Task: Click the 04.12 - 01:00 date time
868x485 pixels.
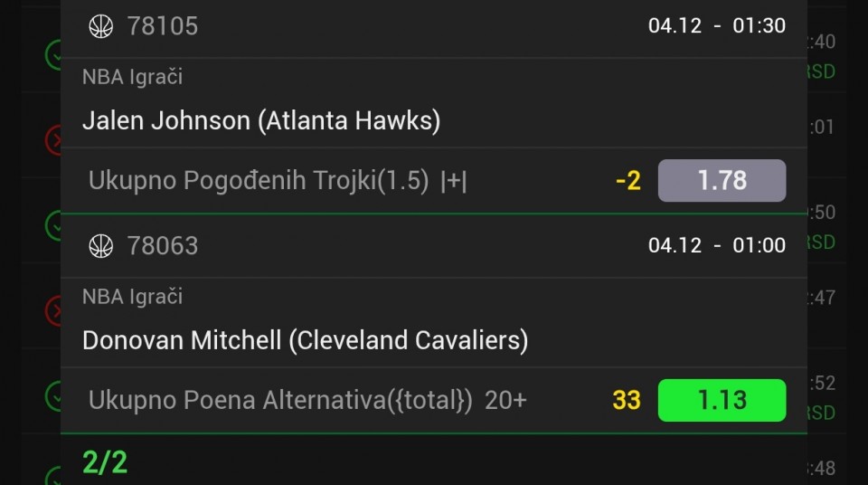Action: pyautogui.click(x=716, y=246)
